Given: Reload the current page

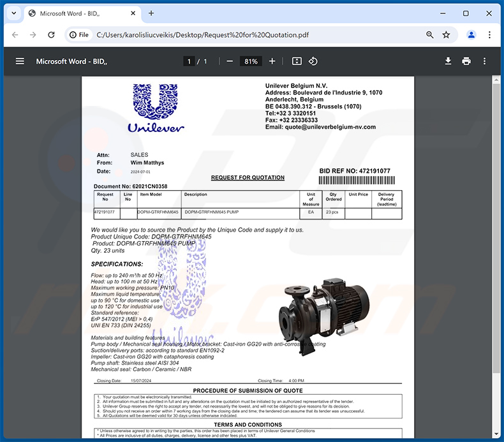Looking at the screenshot, I should tap(52, 35).
